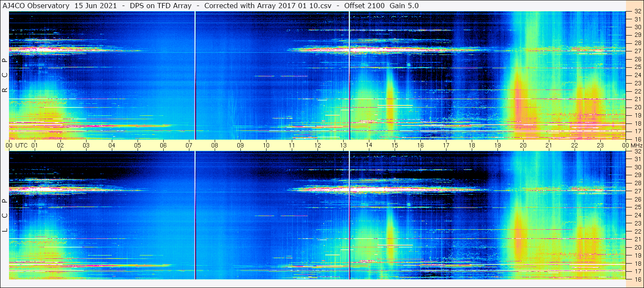This screenshot has height=288, width=644.
Task: Click the 13 UTC hour label
Action: [343, 145]
